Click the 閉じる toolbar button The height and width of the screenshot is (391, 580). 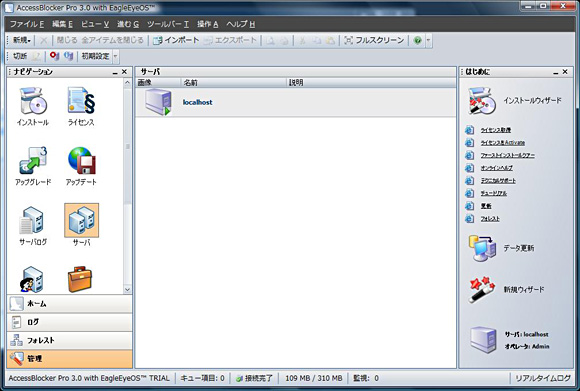tap(67, 40)
